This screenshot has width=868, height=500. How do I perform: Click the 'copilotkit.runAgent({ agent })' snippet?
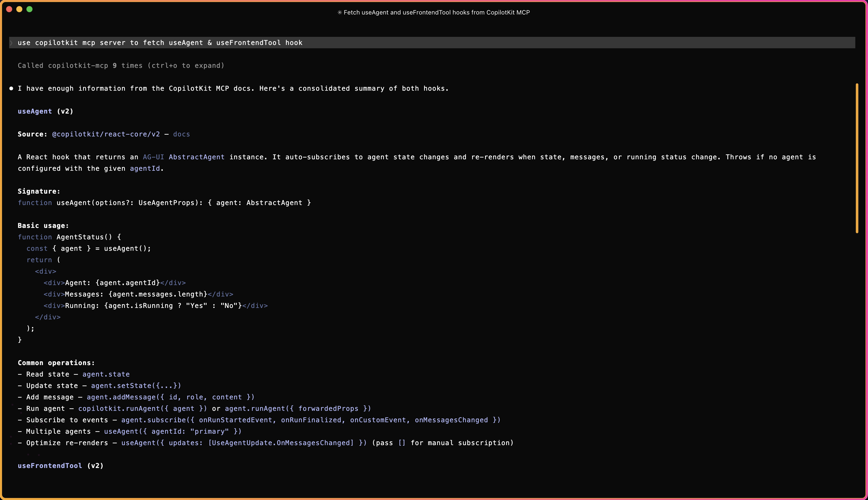(x=142, y=409)
